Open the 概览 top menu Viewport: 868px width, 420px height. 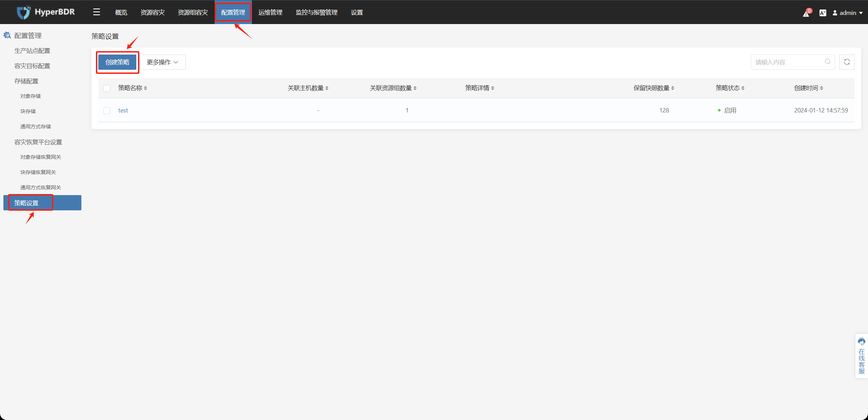(121, 13)
